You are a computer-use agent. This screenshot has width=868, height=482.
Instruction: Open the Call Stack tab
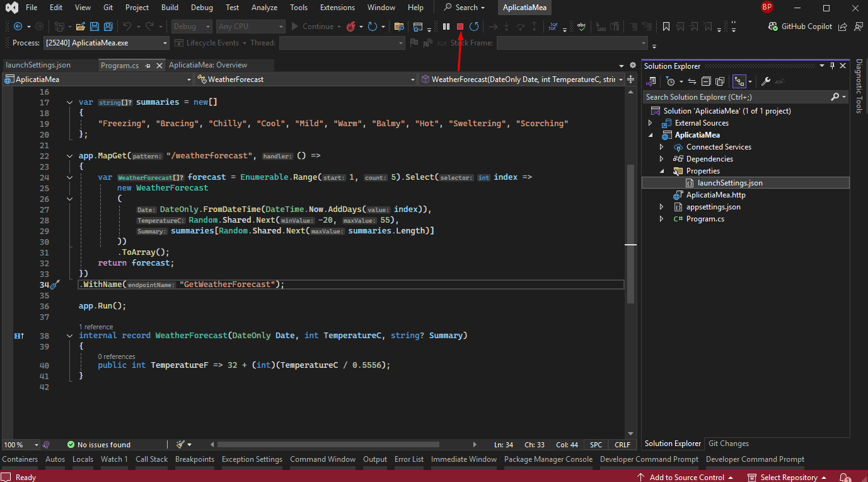point(151,459)
